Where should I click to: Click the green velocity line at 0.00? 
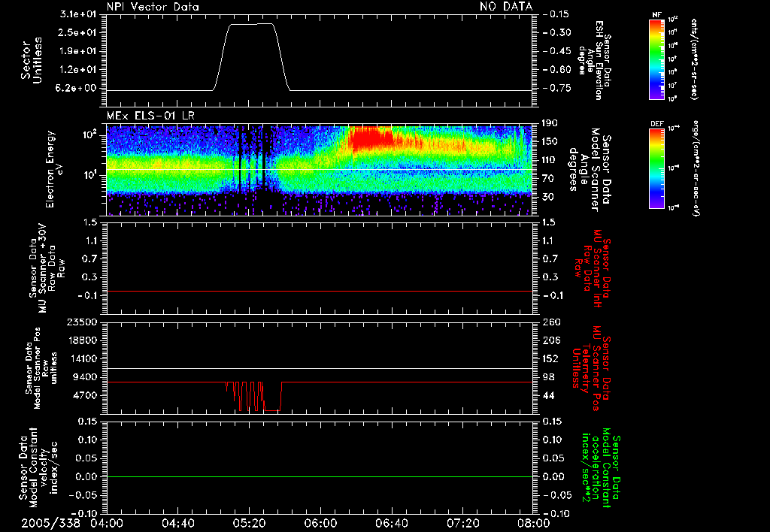(x=319, y=476)
